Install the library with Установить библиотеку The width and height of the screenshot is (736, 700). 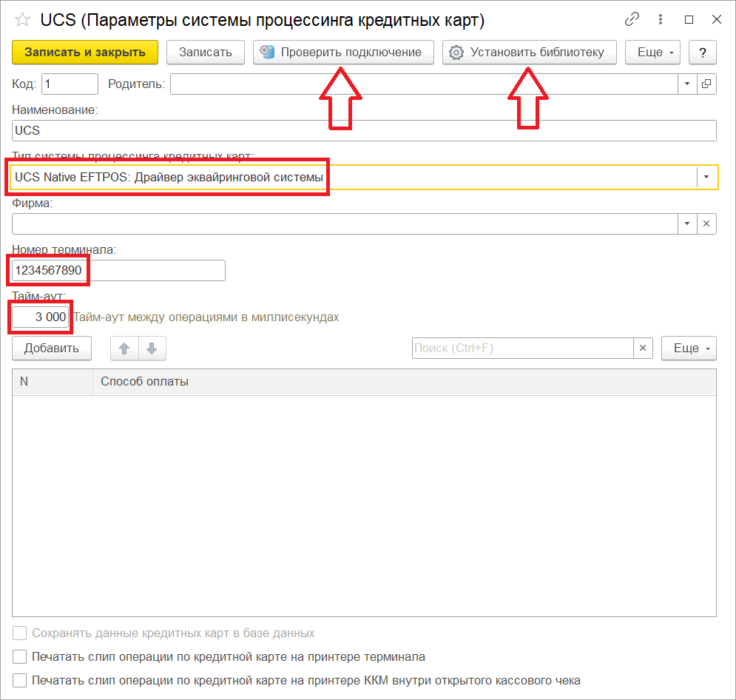[x=530, y=52]
